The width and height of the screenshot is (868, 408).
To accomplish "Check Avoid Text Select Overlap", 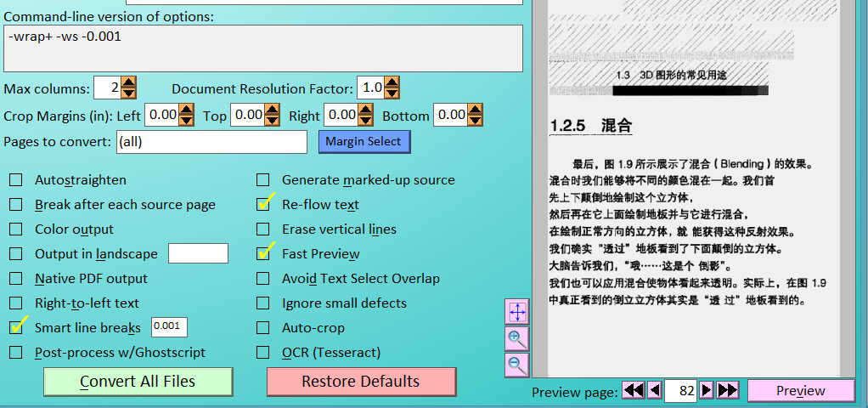I will click(263, 278).
